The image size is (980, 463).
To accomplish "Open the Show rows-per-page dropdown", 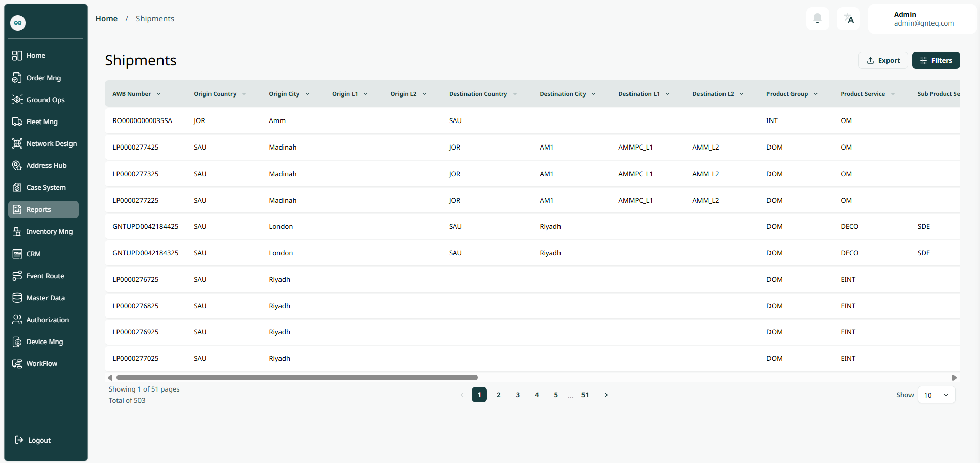I will click(936, 395).
